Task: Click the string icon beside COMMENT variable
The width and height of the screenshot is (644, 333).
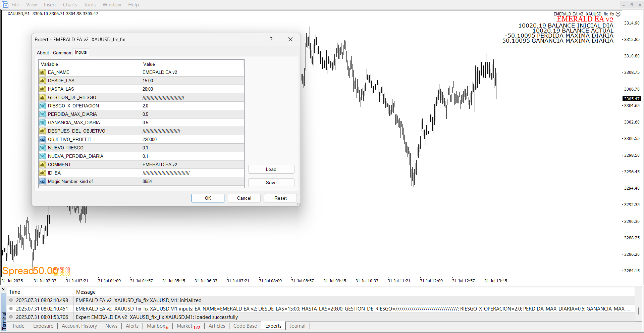Action: [x=42, y=164]
